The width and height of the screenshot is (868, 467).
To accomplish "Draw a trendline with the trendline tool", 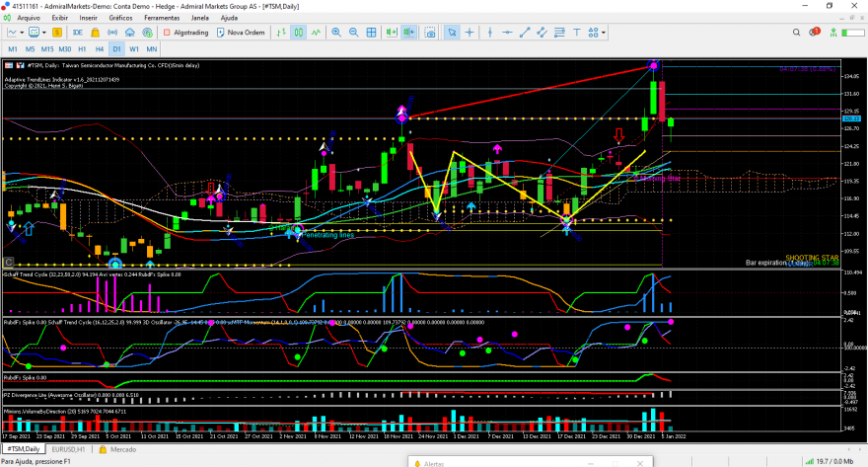I will (x=524, y=32).
